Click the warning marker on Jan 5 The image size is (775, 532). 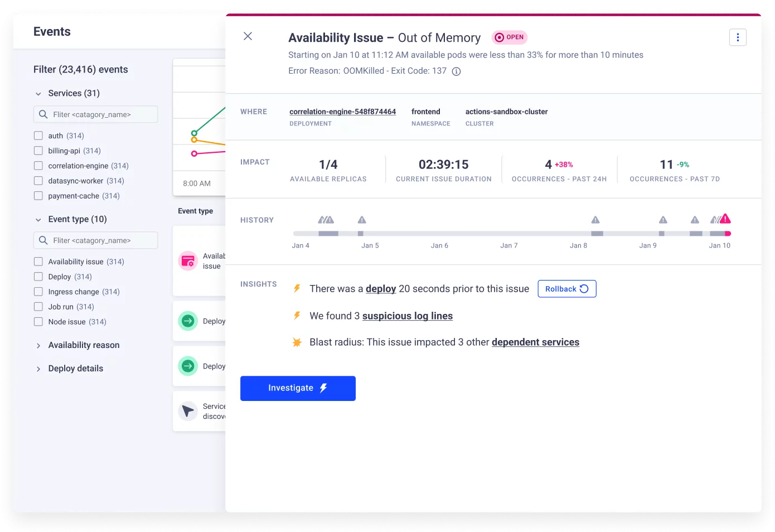[362, 220]
